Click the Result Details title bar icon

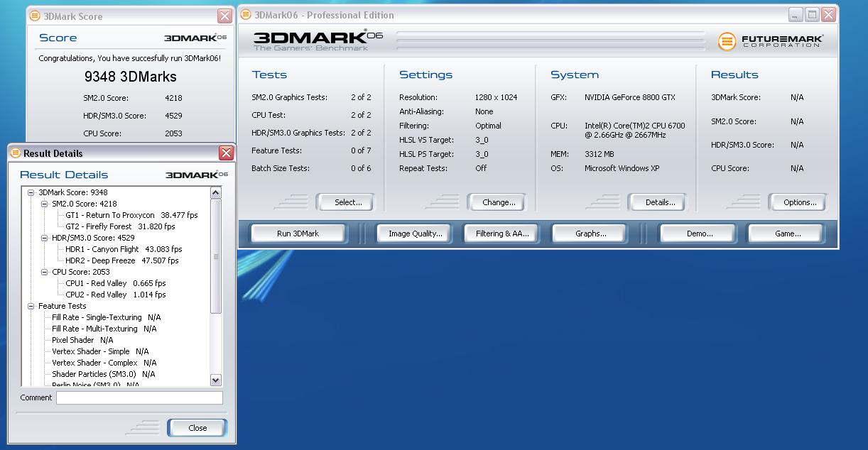pyautogui.click(x=16, y=153)
